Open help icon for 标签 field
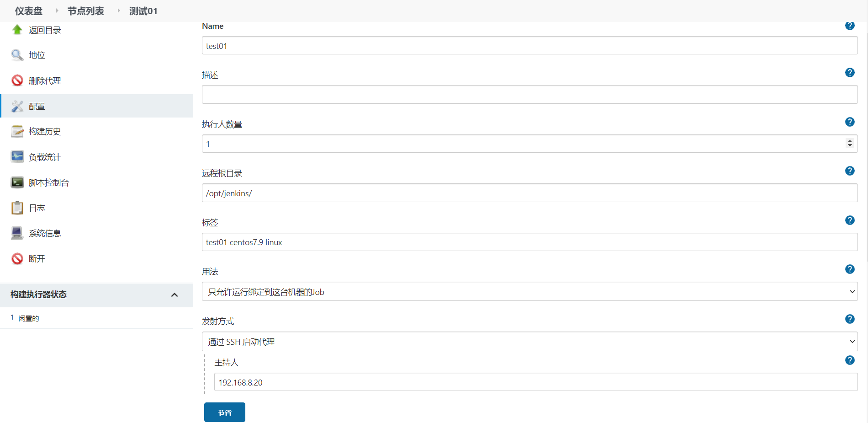Image resolution: width=868 pixels, height=423 pixels. pos(850,220)
